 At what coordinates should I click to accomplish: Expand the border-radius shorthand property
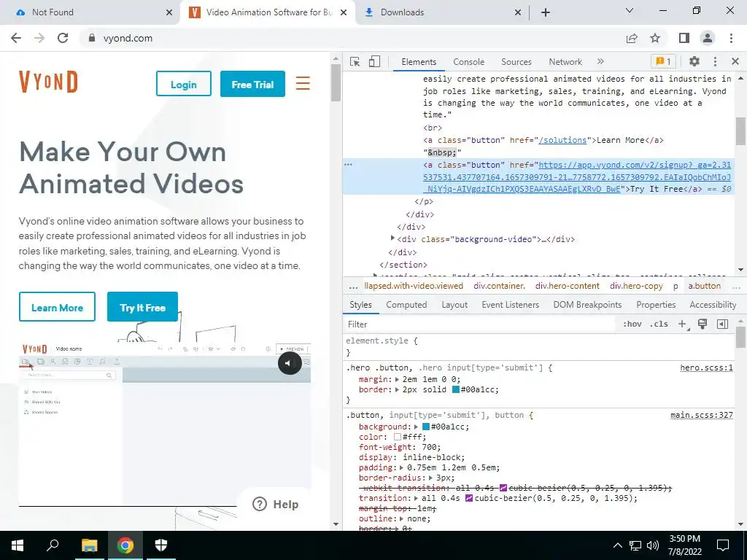pos(430,478)
